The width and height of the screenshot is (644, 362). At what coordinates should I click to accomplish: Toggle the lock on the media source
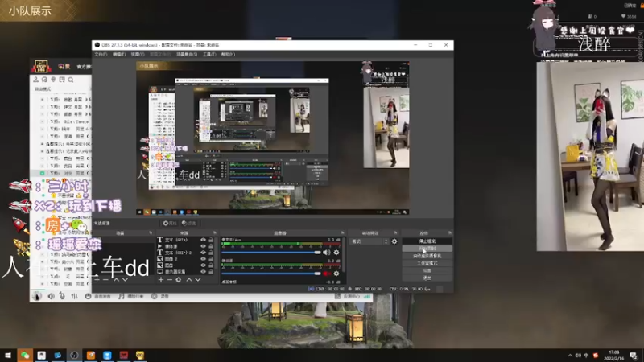coord(211,246)
